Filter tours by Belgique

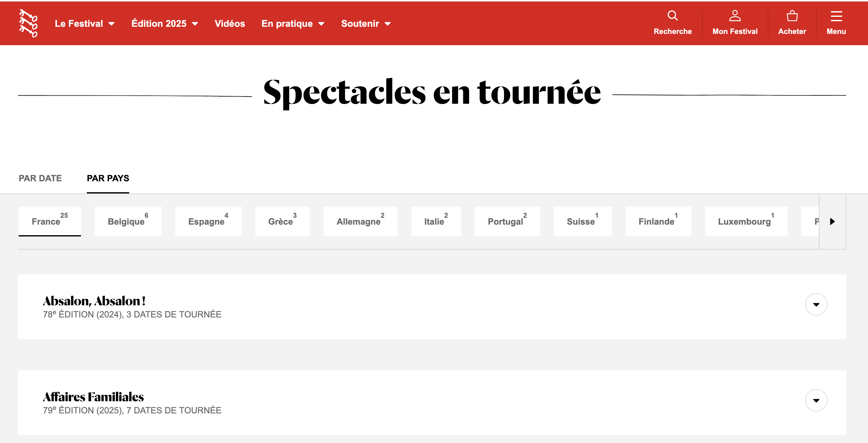click(x=128, y=221)
